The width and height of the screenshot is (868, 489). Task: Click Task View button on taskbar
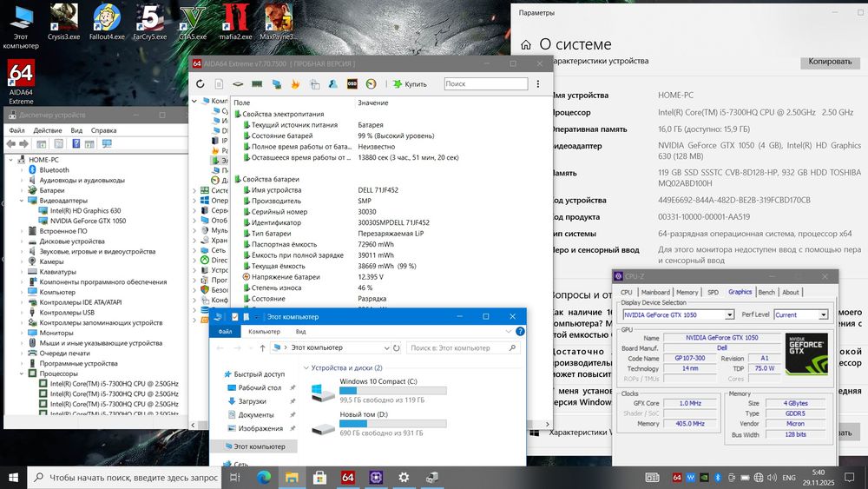click(x=234, y=477)
